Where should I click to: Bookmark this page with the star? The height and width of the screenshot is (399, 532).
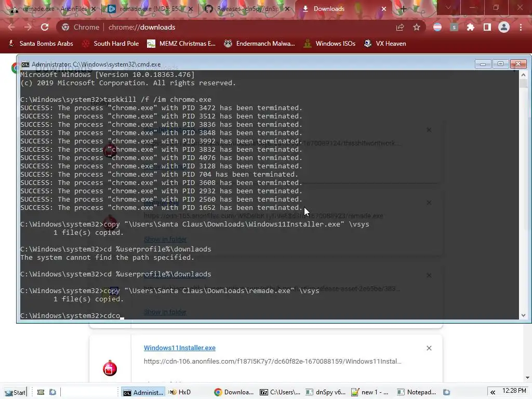417,27
